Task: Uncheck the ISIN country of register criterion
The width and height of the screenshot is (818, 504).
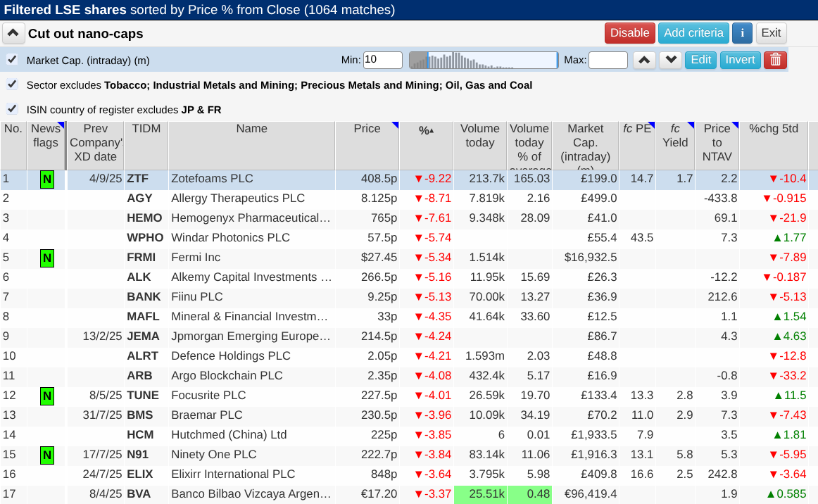Action: (12, 109)
